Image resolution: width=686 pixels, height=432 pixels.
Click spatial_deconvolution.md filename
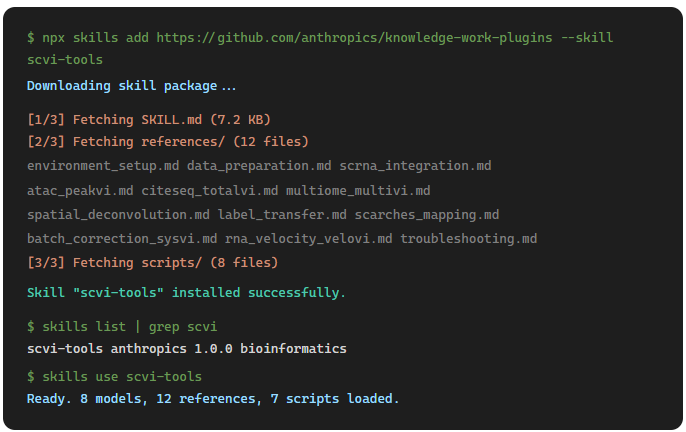118,214
